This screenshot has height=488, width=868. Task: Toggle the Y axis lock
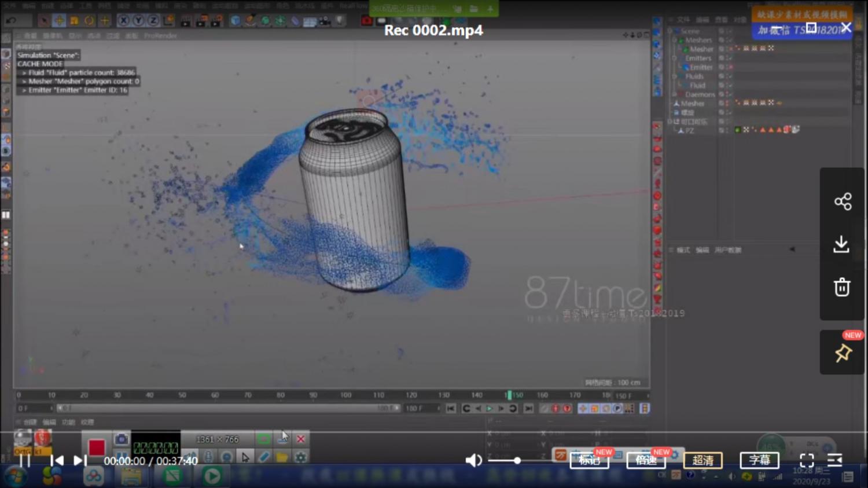click(x=138, y=20)
